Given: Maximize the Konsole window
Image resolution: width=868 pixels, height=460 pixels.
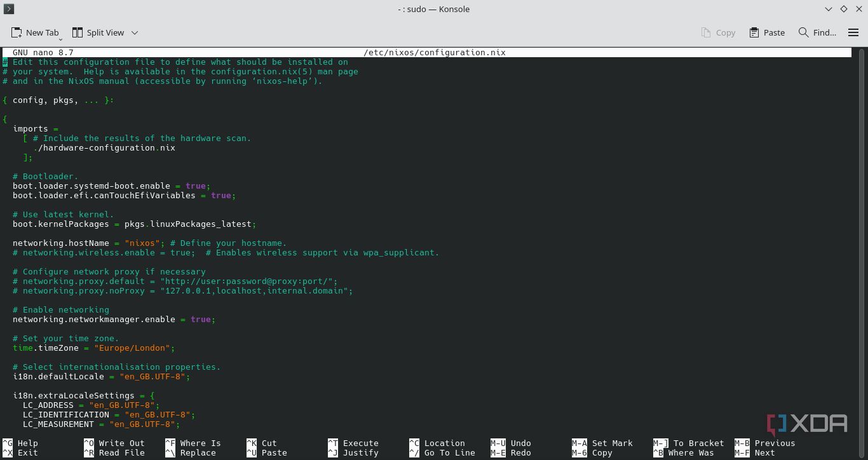Looking at the screenshot, I should (x=844, y=9).
